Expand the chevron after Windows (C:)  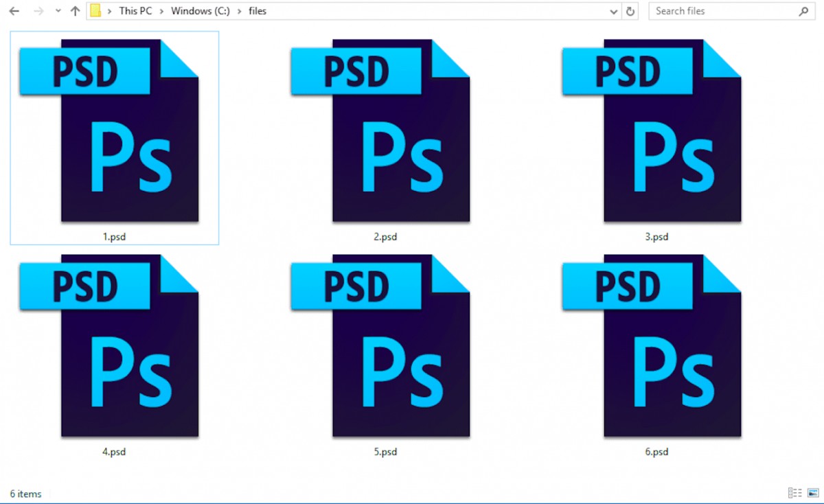(240, 12)
